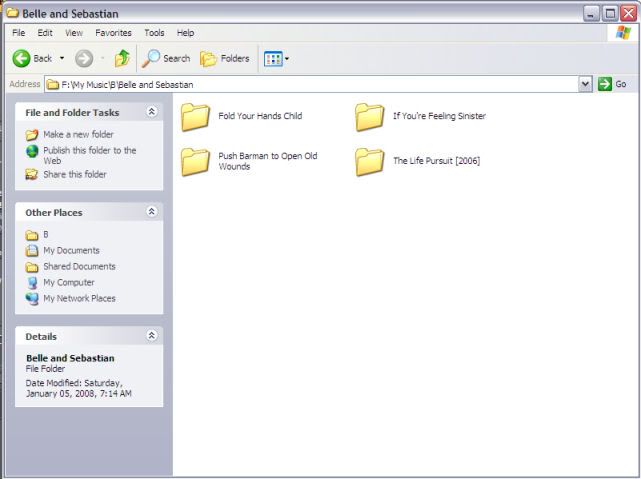The width and height of the screenshot is (641, 479).
Task: Open the Back history dropdown arrow
Action: [62, 58]
